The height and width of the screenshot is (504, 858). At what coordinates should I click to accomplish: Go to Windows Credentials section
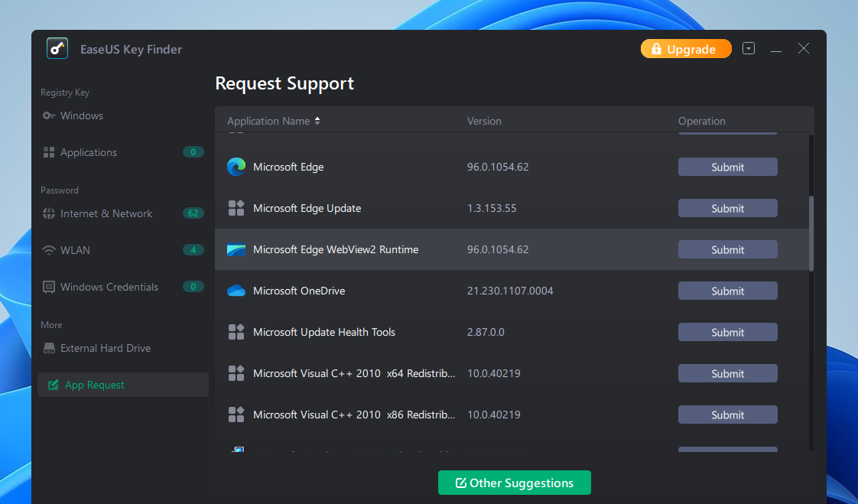109,287
